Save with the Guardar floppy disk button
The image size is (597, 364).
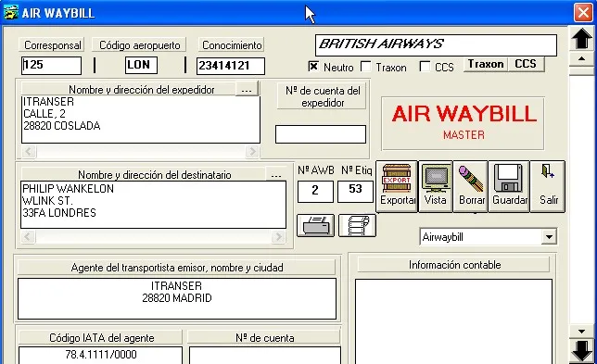509,186
